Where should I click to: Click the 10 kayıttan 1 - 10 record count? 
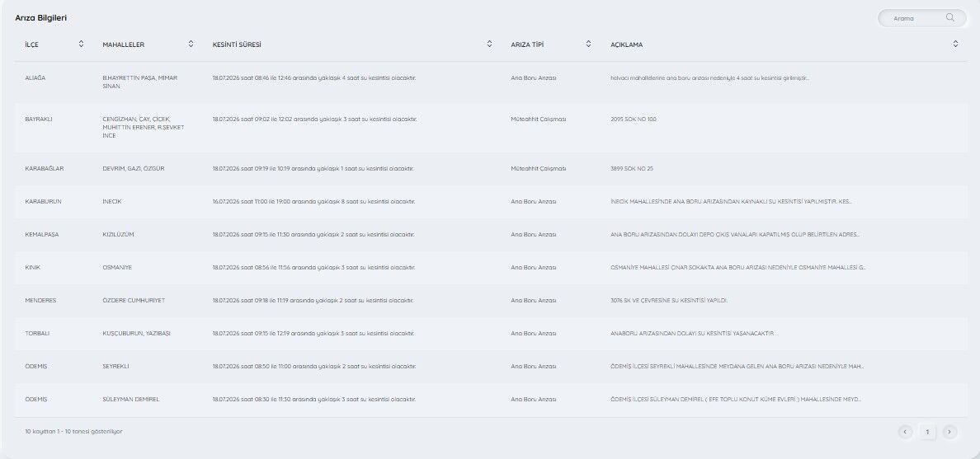[73, 432]
